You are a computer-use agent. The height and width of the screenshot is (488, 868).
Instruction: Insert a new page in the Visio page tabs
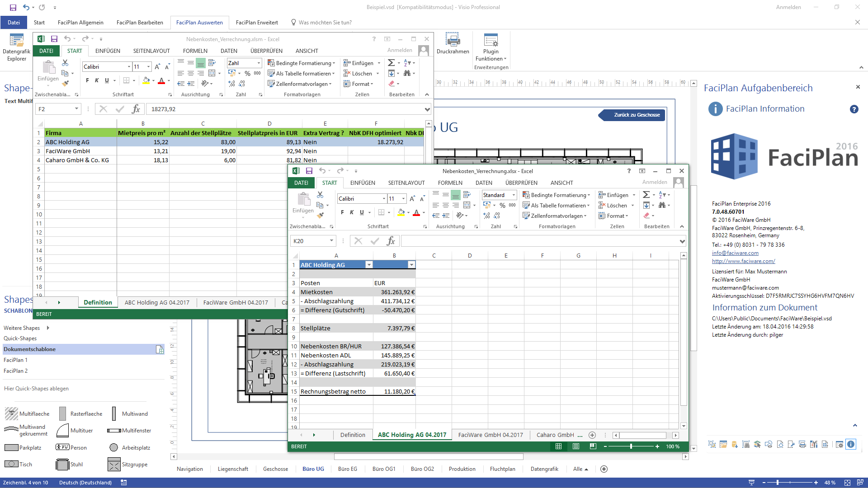tap(604, 469)
